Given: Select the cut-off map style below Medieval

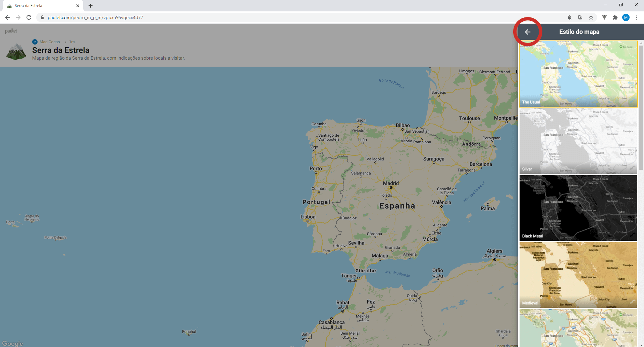Looking at the screenshot, I should [578, 328].
